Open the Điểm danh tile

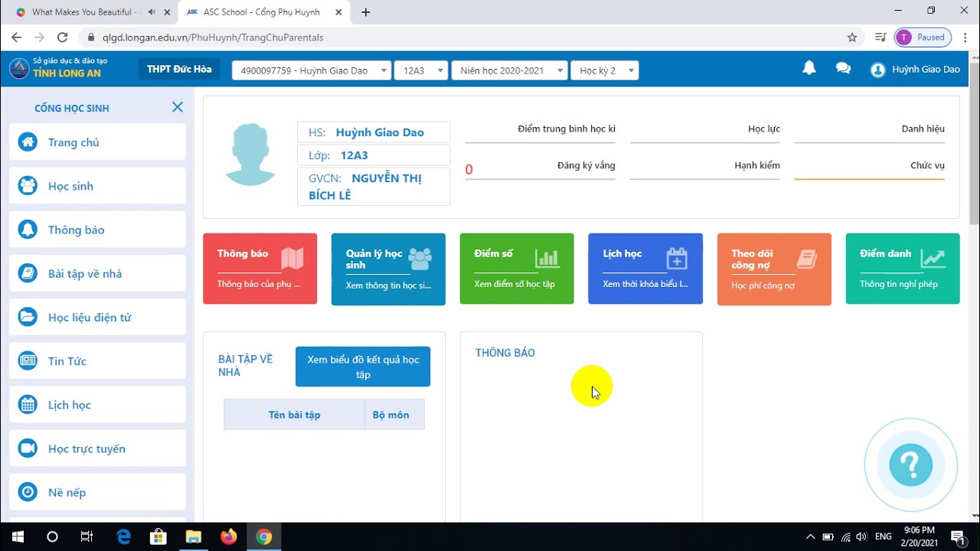(903, 269)
